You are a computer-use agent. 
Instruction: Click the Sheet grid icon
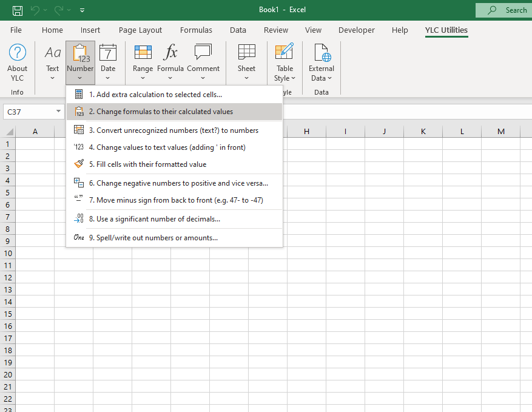246,53
